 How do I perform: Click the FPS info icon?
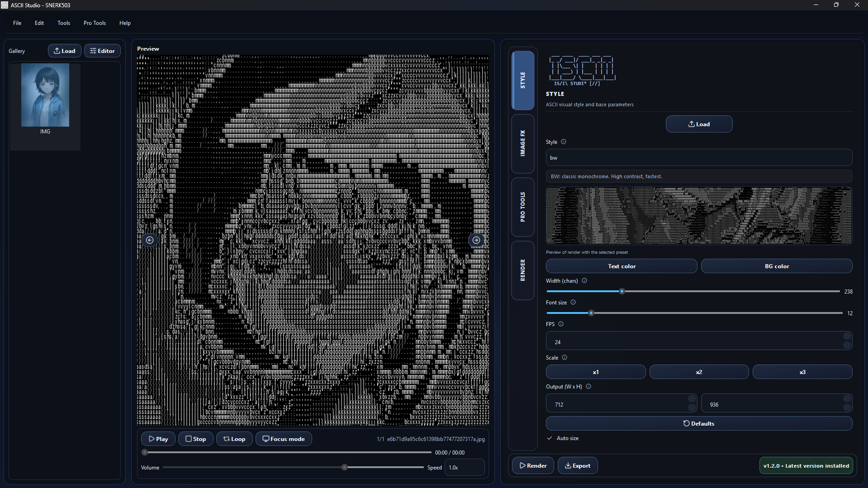point(560,324)
